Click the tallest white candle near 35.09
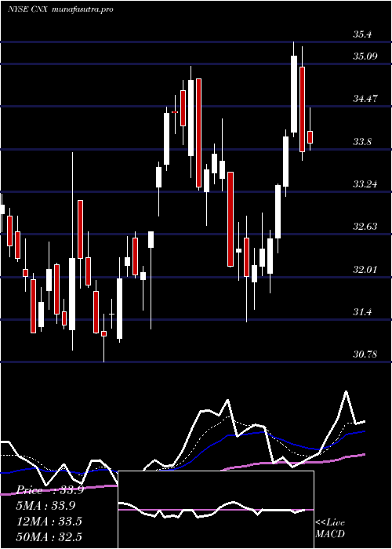The height and width of the screenshot is (549, 392). tap(294, 94)
